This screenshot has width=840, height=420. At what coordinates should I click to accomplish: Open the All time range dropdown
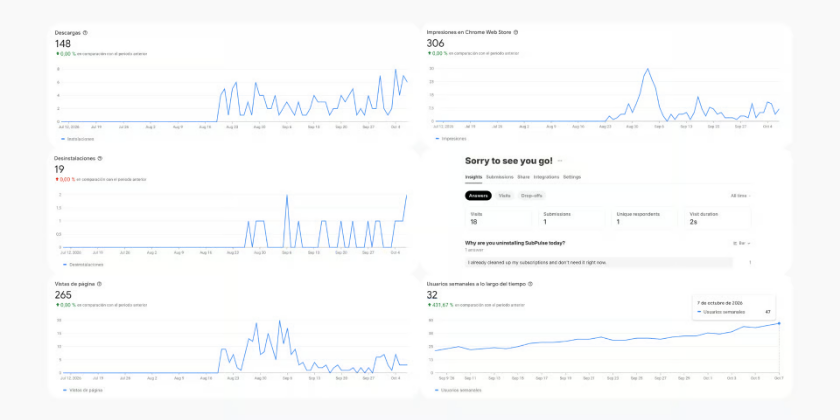(x=740, y=196)
